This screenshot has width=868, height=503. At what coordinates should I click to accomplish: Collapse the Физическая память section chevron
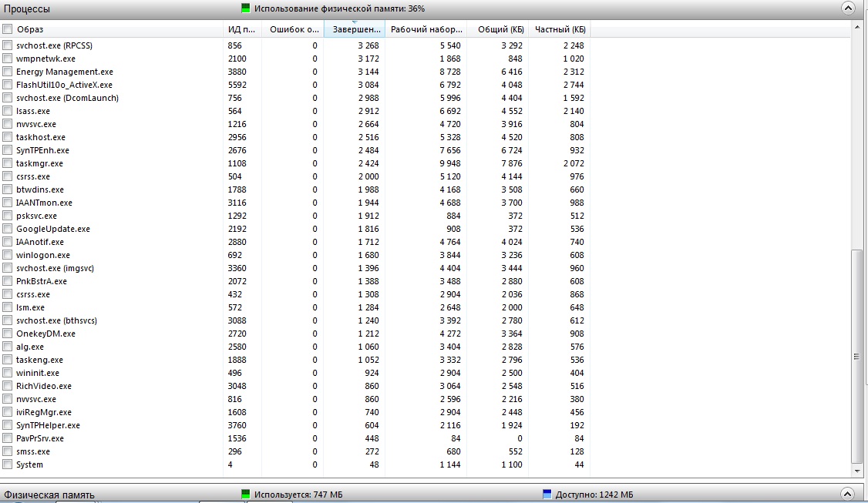847,495
